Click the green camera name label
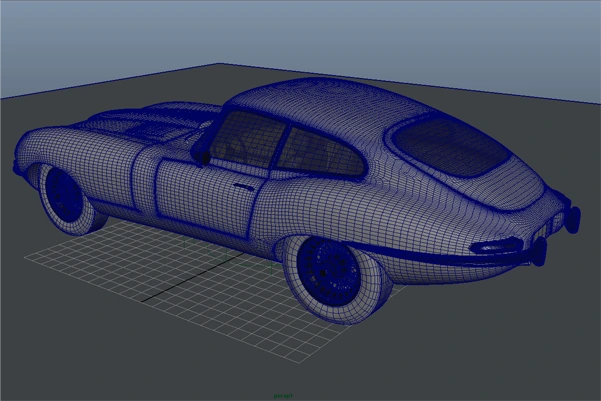Viewport: 601px width, 401px height. click(283, 396)
